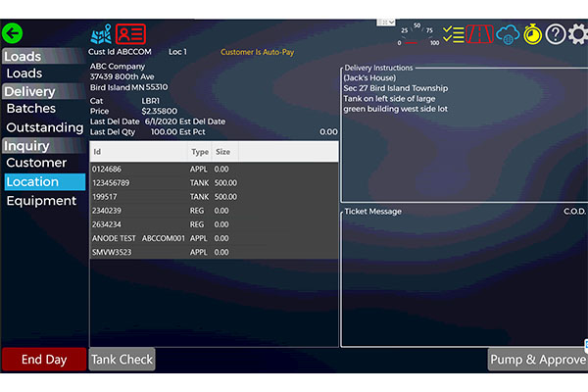The width and height of the screenshot is (588, 392).
Task: Click the cloud sync icon
Action: [506, 34]
